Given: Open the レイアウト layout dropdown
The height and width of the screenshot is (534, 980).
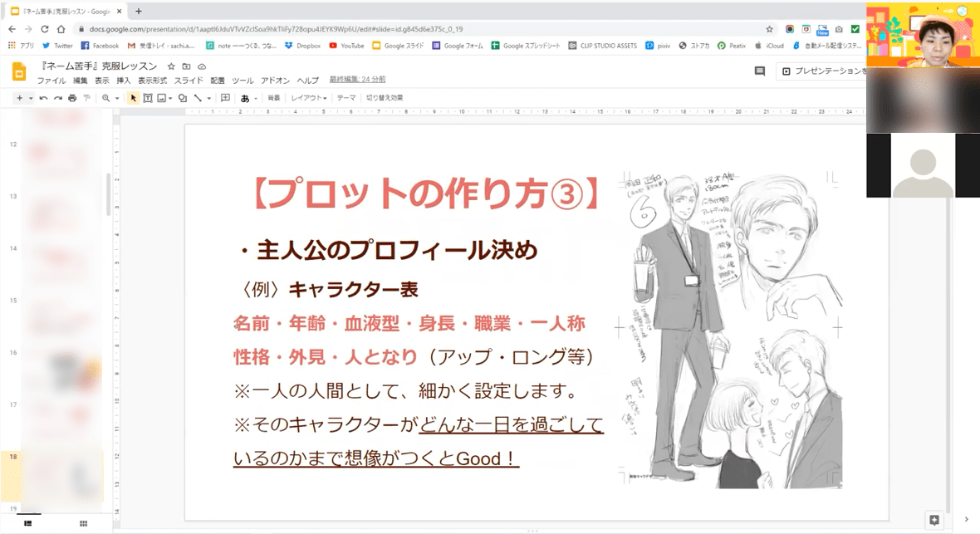Looking at the screenshot, I should point(308,98).
